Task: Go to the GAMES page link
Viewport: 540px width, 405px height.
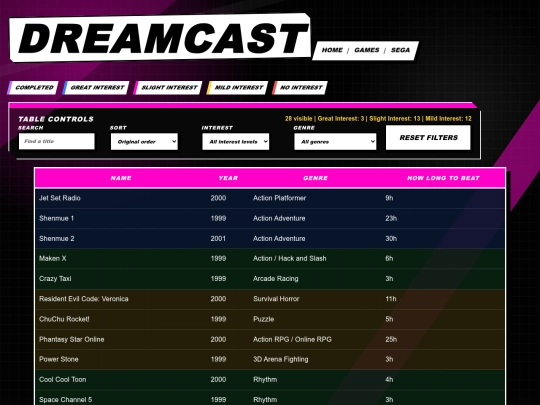Action: tap(367, 50)
